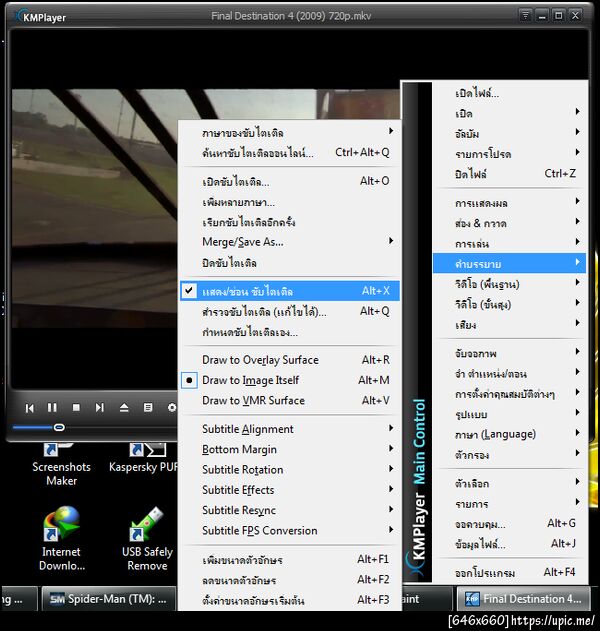Click the eject/open file icon
600x631 pixels.
pos(124,408)
